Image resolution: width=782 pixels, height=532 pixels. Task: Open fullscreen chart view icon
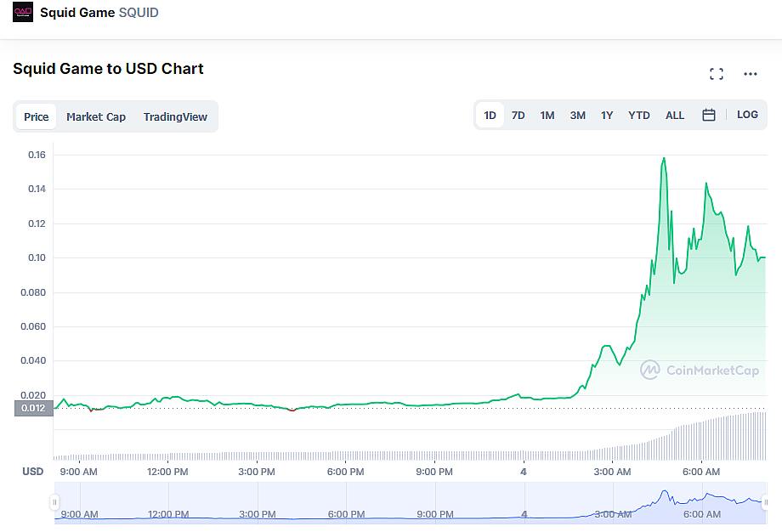pos(717,74)
